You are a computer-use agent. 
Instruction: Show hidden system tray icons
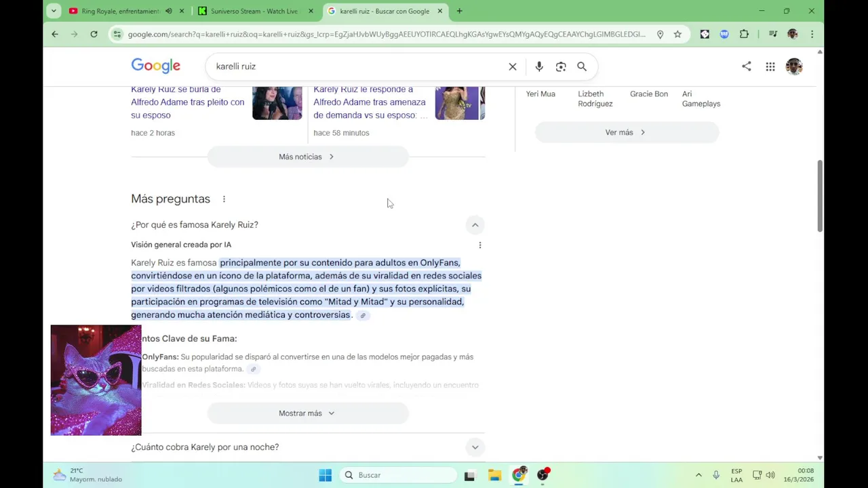coord(698,475)
